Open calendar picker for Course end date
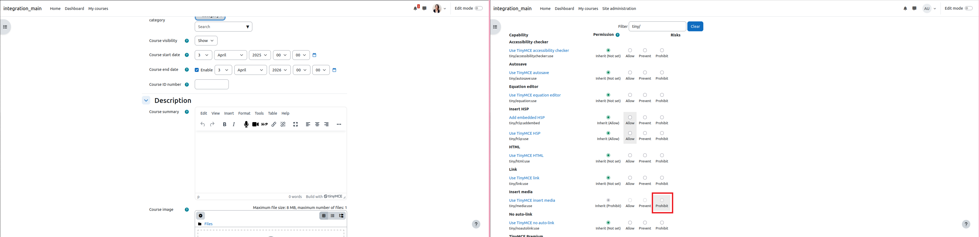This screenshot has height=237, width=980. pos(335,70)
